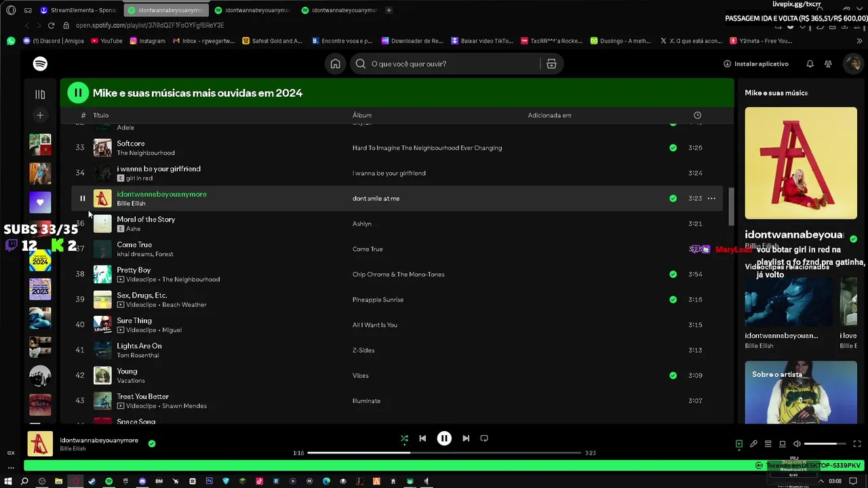The image size is (868, 488).
Task: Pause the idontwannabeyouanymore track row
Action: (83, 199)
